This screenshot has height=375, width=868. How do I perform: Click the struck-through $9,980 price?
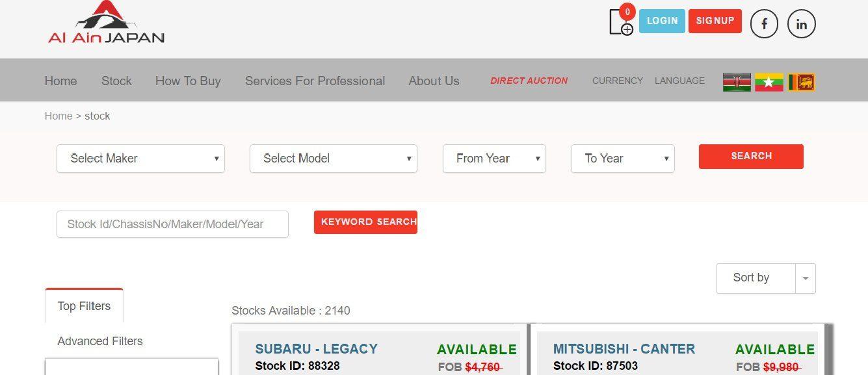click(x=782, y=367)
